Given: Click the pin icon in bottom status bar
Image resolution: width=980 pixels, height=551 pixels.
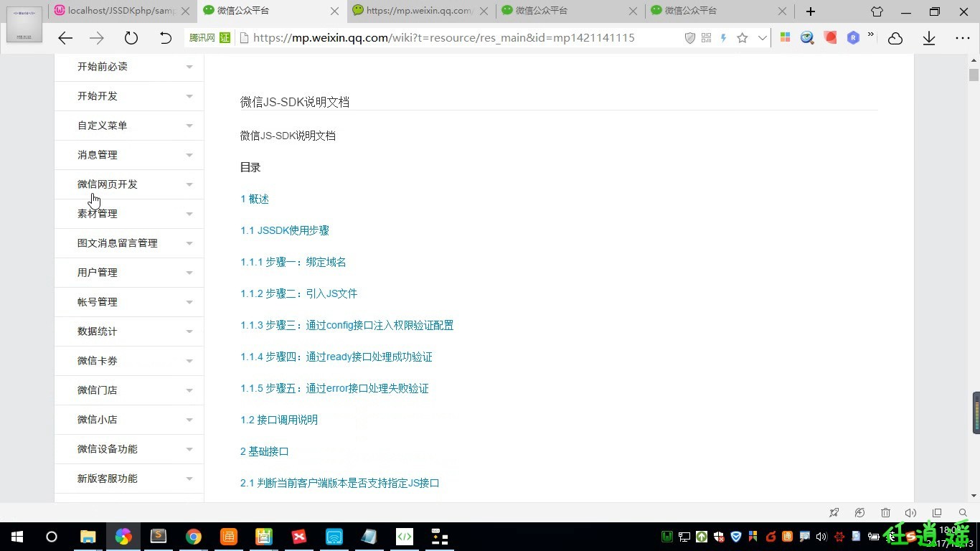Looking at the screenshot, I should [834, 513].
